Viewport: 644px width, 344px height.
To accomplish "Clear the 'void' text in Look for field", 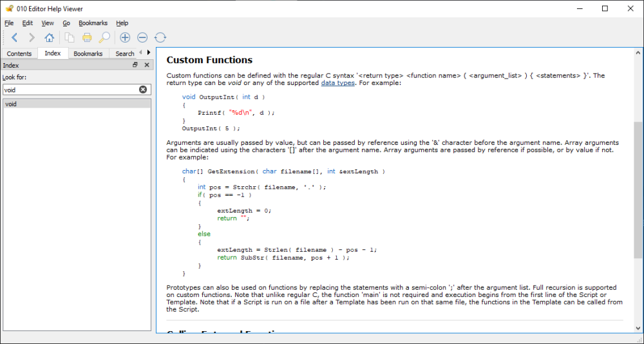I will (143, 90).
